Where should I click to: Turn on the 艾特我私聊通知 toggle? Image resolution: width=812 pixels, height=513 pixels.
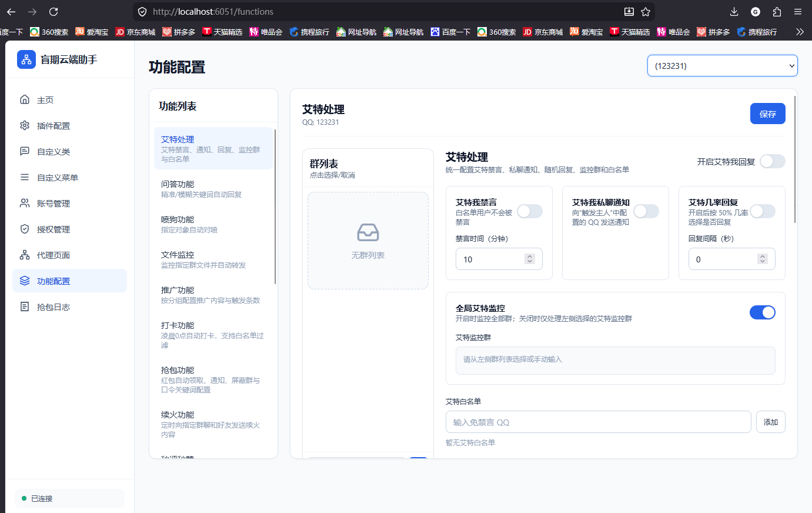(x=646, y=211)
